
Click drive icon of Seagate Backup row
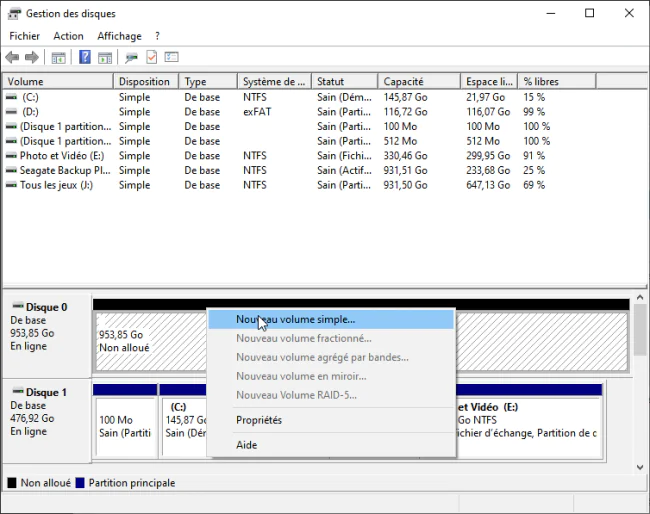coord(12,170)
